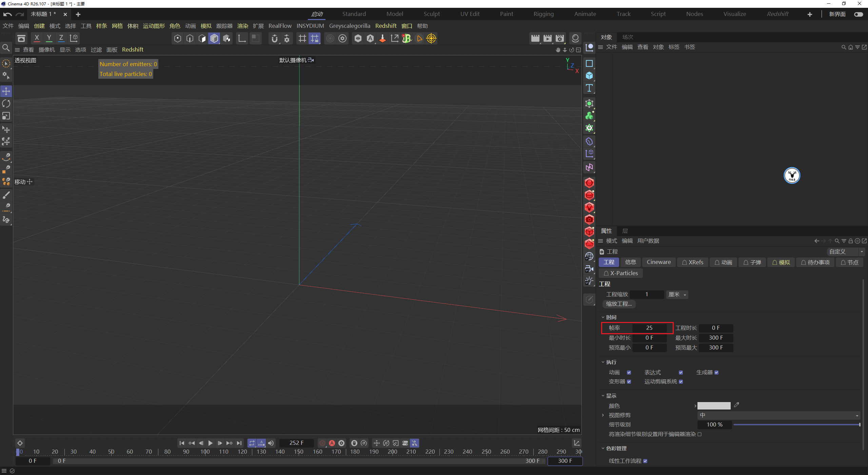The image size is (868, 475).
Task: Disable the 线性工作流程 checkbox
Action: tap(645, 461)
